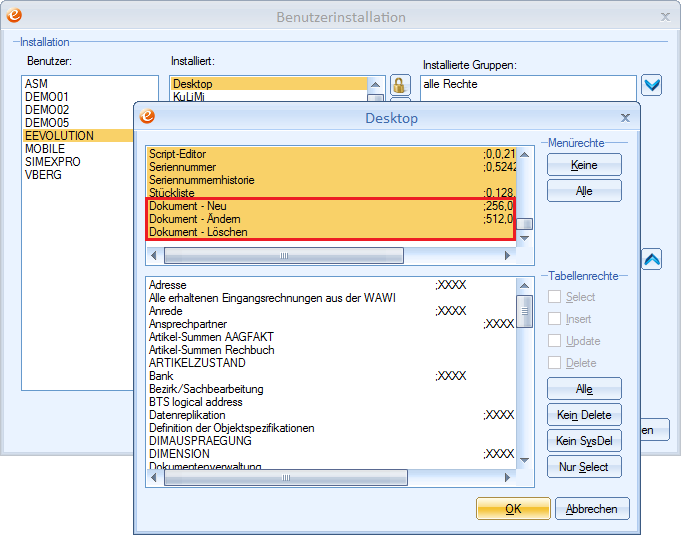Select ARTIKELZUSTAND table entry
Screen dimensions: 681x535
[x=331, y=363]
